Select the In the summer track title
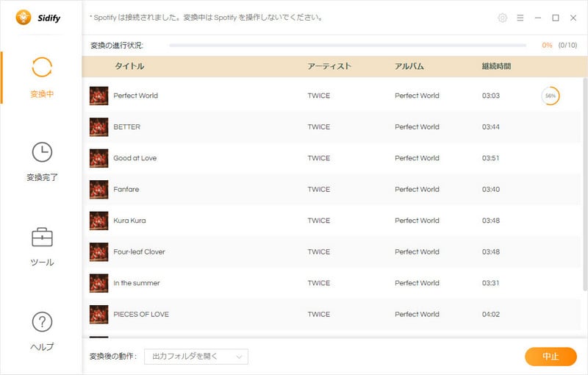The height and width of the screenshot is (375, 588). click(x=137, y=283)
